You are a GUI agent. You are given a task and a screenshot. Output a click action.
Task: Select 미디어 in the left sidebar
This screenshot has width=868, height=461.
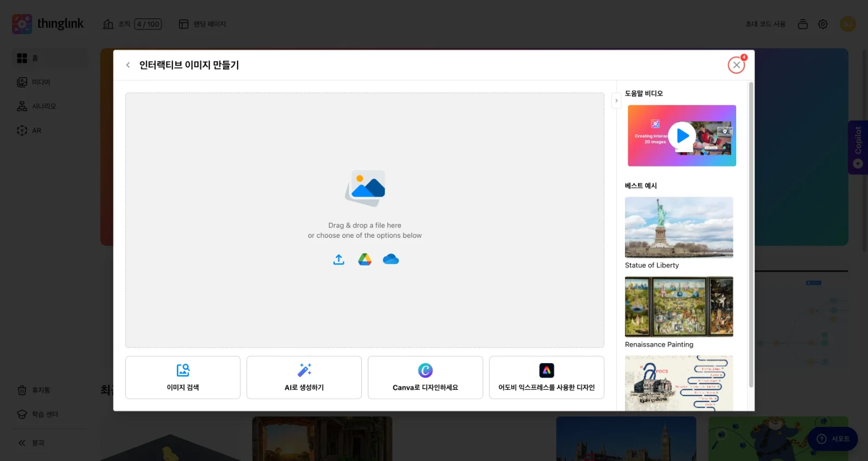[x=49, y=82]
